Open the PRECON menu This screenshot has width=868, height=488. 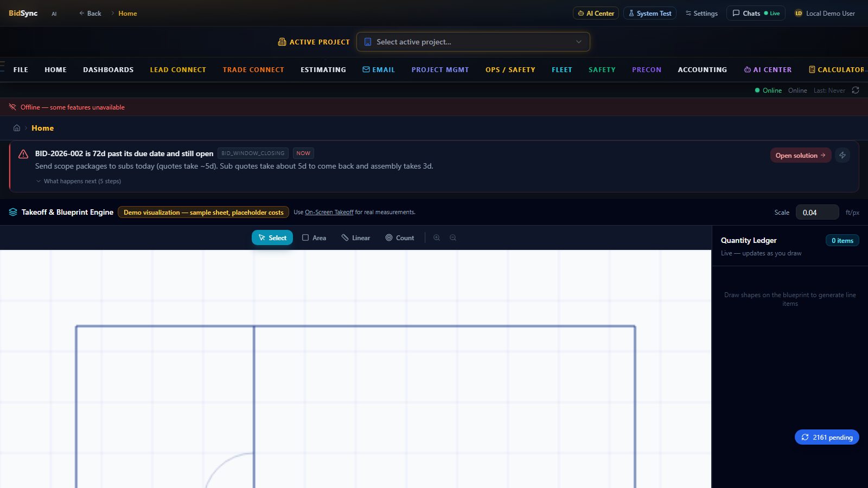[x=647, y=69]
